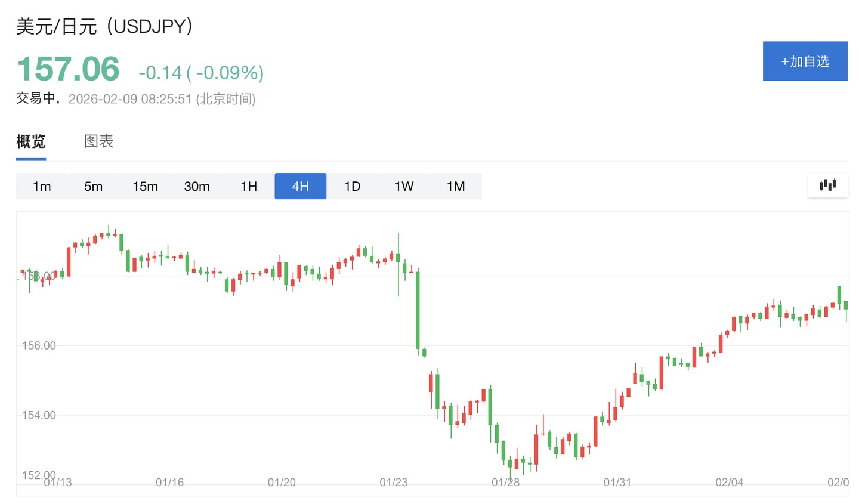The width and height of the screenshot is (859, 504).
Task: Click the 154.00 price axis label
Action: pos(39,415)
